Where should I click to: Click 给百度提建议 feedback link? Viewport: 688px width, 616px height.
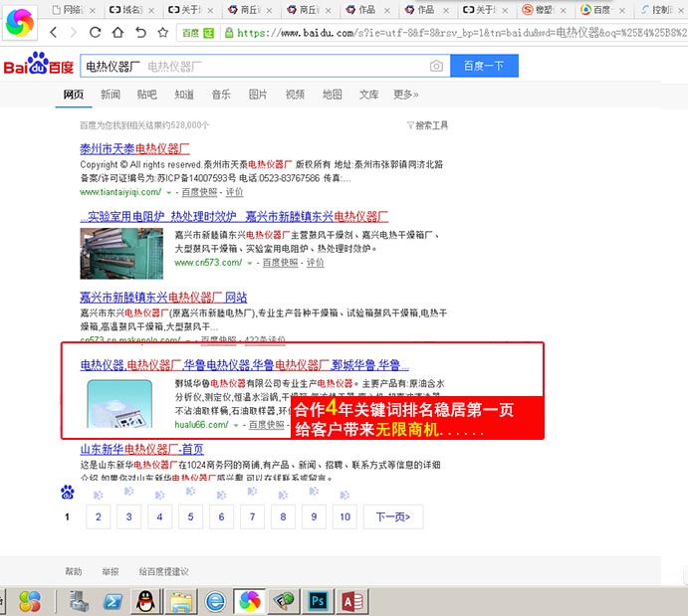pyautogui.click(x=163, y=572)
